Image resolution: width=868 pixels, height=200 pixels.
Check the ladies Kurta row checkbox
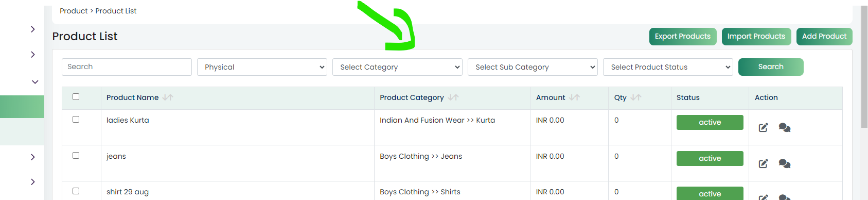pos(76,119)
